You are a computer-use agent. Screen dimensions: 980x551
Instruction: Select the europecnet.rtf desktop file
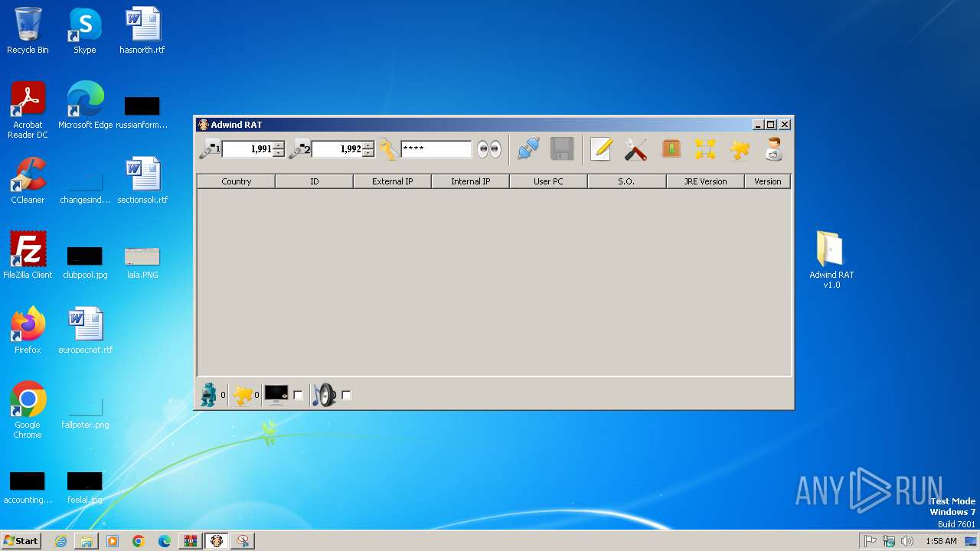tap(85, 331)
